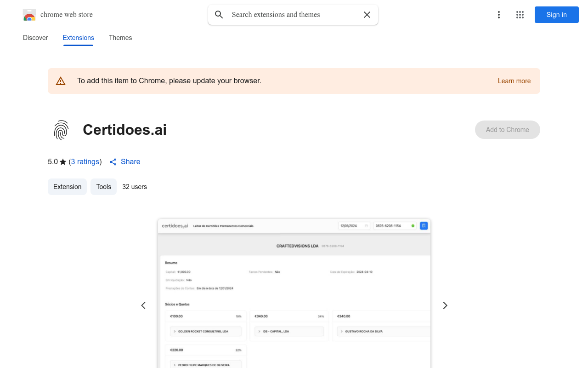The width and height of the screenshot is (588, 368).
Task: Click the warning triangle icon in banner
Action: (x=61, y=81)
